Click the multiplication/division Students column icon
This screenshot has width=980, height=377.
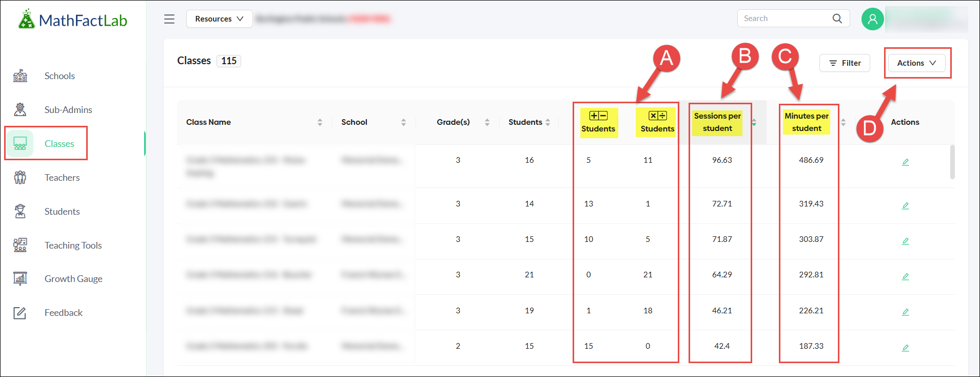pos(658,116)
